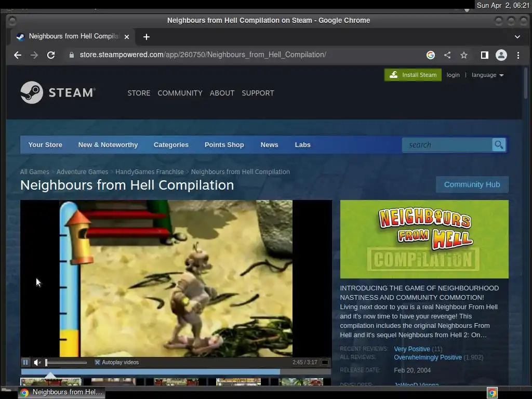Click the search magnifier button
This screenshot has height=399, width=532.
499,145
